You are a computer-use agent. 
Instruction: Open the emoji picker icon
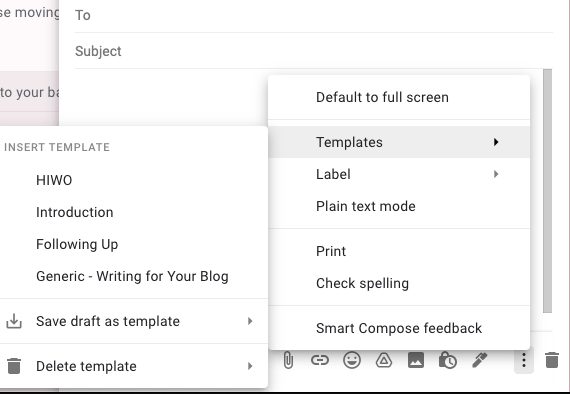pos(352,360)
